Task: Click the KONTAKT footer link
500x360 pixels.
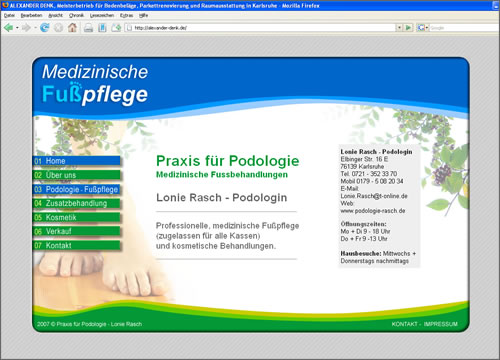Action: pos(404,324)
